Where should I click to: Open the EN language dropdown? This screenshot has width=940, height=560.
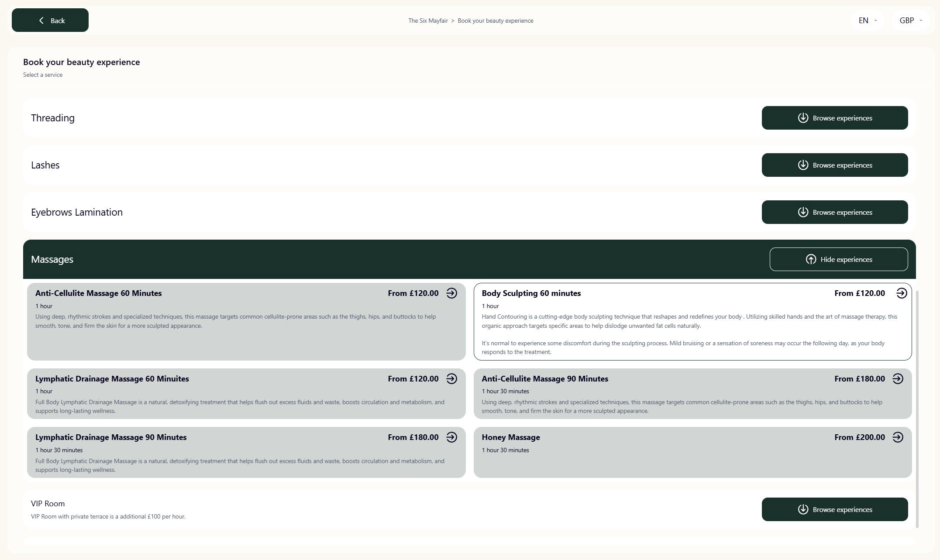[x=867, y=21]
